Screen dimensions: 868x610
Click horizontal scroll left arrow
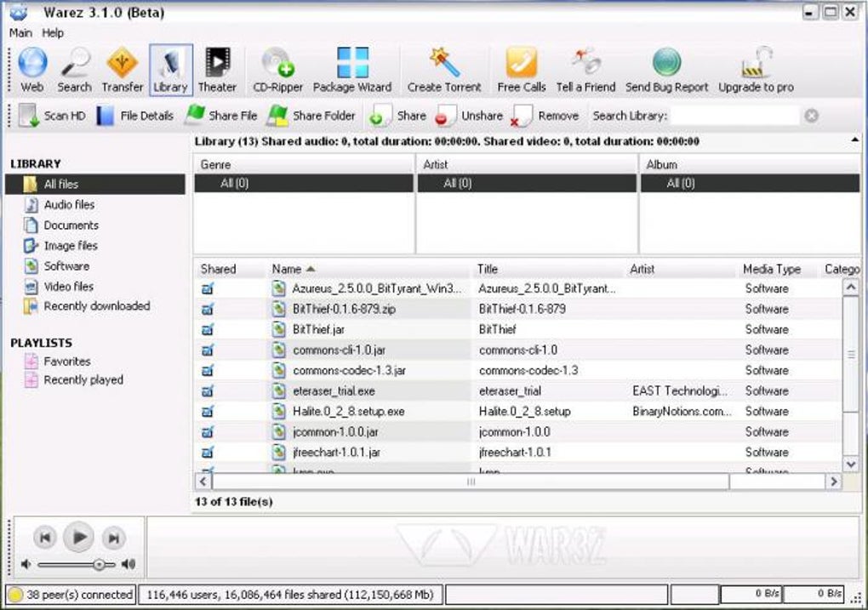coord(203,482)
